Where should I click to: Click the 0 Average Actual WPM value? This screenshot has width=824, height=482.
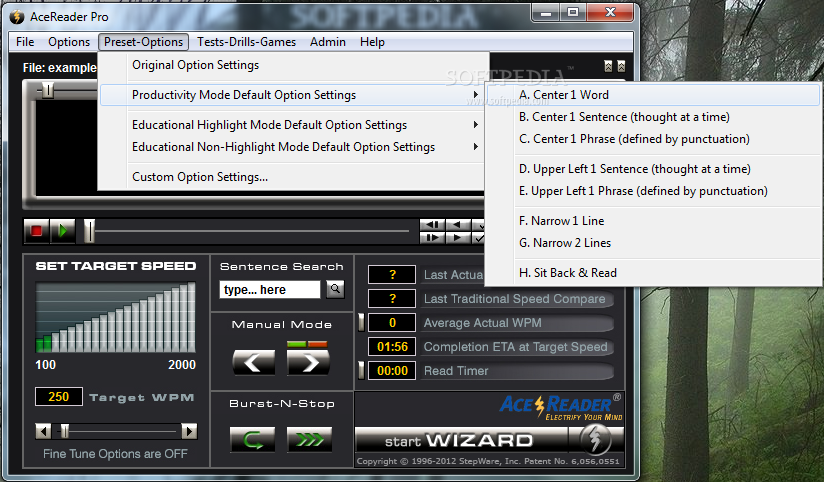coord(392,322)
